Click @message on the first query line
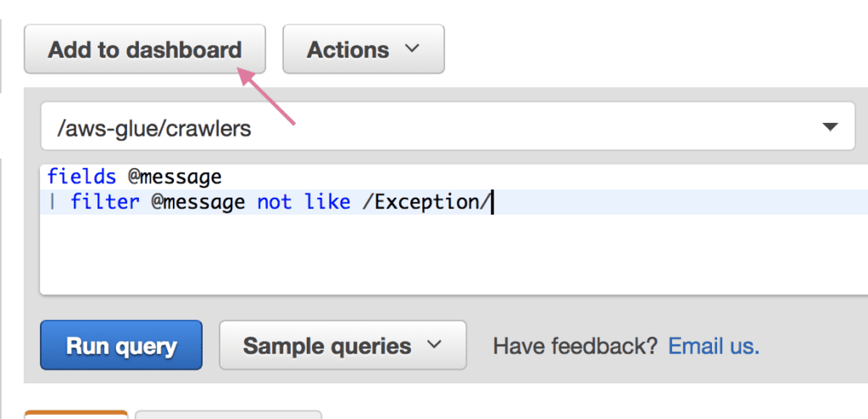The width and height of the screenshot is (868, 419). (x=175, y=177)
